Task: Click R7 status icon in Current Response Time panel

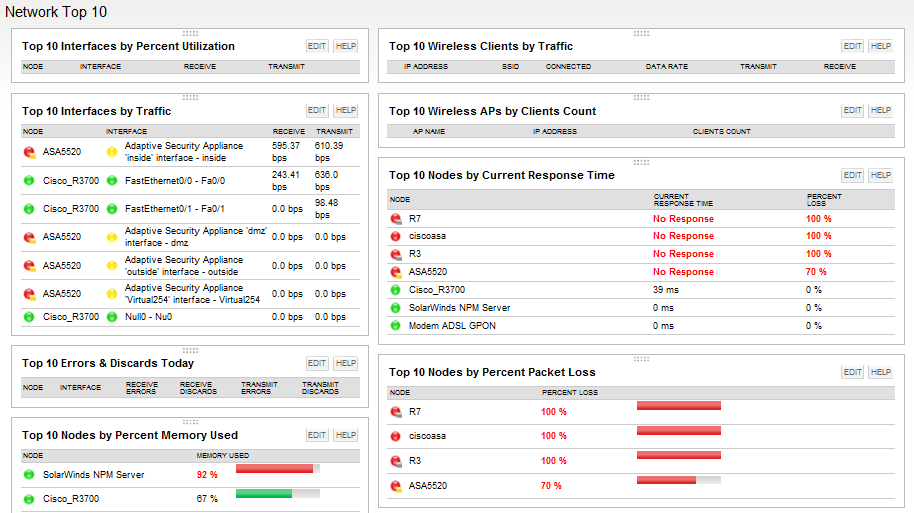Action: [x=396, y=219]
